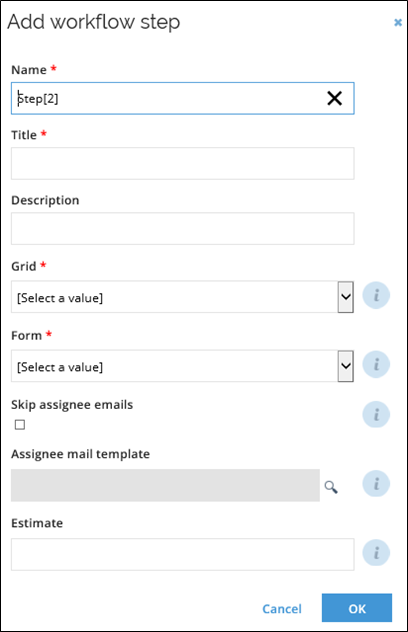Click into the Title input field
Image resolution: width=408 pixels, height=632 pixels.
pyautogui.click(x=183, y=163)
